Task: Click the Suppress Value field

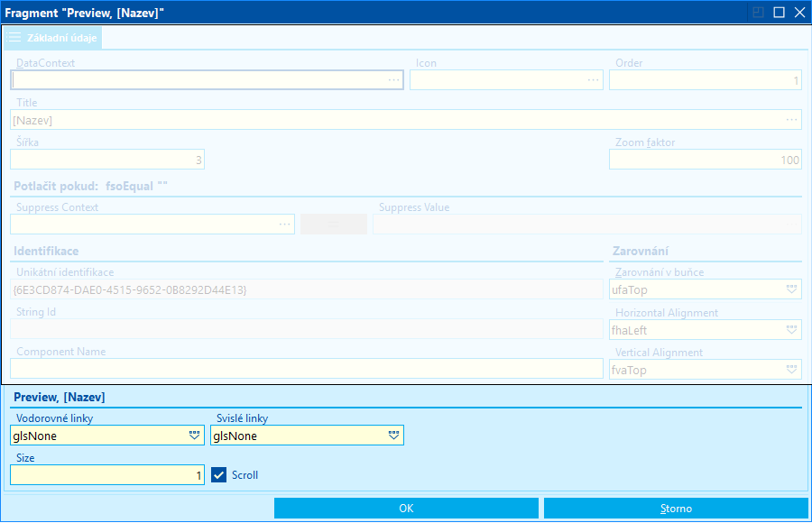Action: pos(587,225)
